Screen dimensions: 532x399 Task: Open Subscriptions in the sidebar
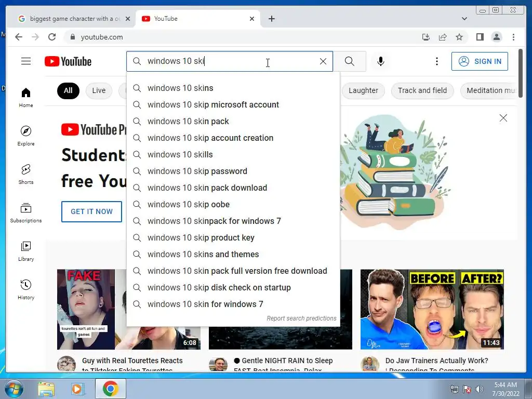(26, 212)
